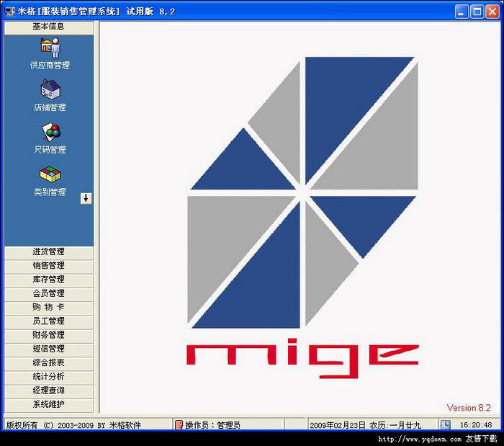
Task: Click the 操作员：管理员 status text
Action: click(213, 425)
